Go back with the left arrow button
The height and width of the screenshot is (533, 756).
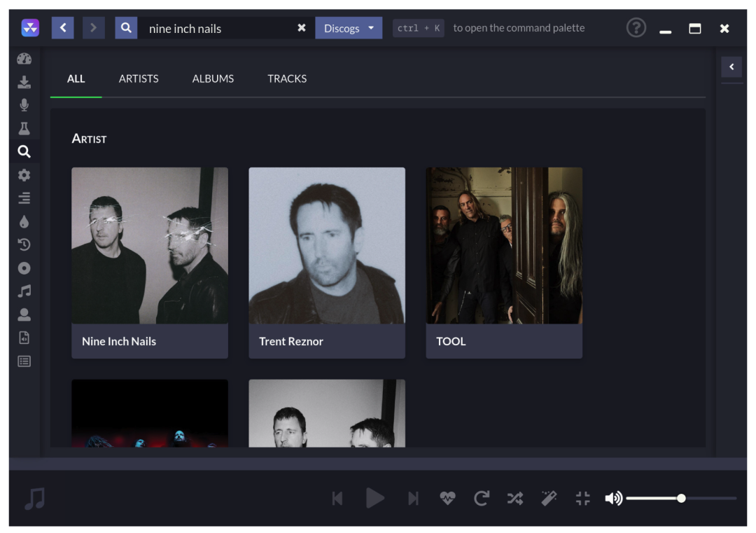(63, 28)
